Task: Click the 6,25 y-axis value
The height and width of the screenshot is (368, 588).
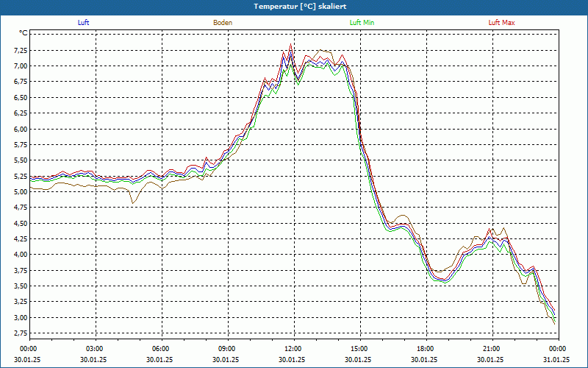Action: [21, 113]
